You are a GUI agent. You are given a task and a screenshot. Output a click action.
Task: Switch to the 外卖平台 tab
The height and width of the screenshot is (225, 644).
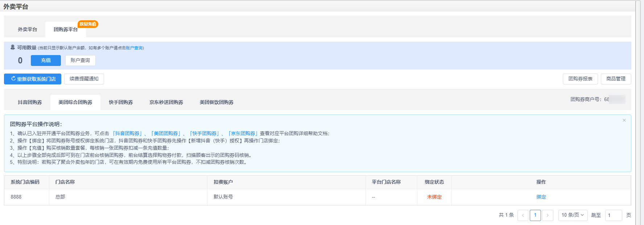click(x=28, y=29)
